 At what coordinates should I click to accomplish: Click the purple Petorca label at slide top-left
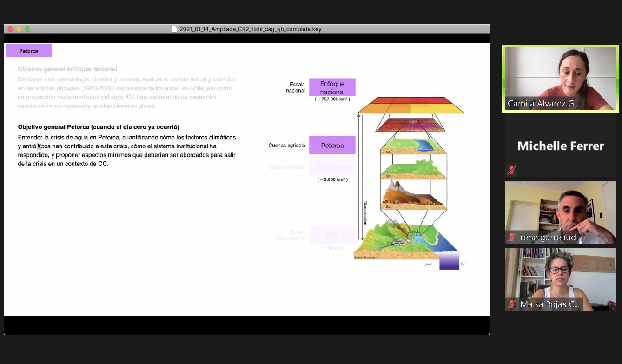click(29, 51)
